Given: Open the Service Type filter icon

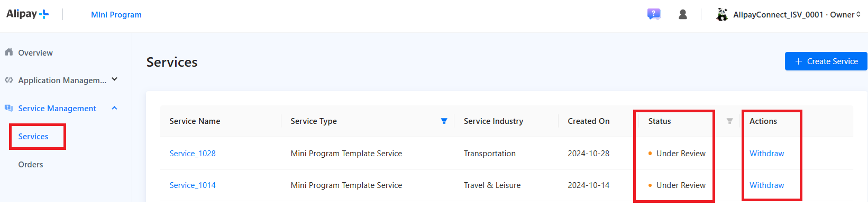Looking at the screenshot, I should pyautogui.click(x=444, y=121).
